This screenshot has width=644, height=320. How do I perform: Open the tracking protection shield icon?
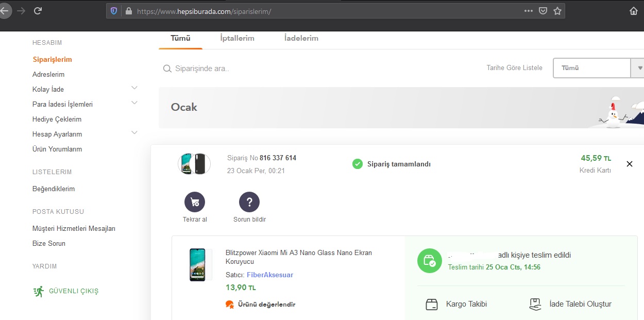click(114, 11)
